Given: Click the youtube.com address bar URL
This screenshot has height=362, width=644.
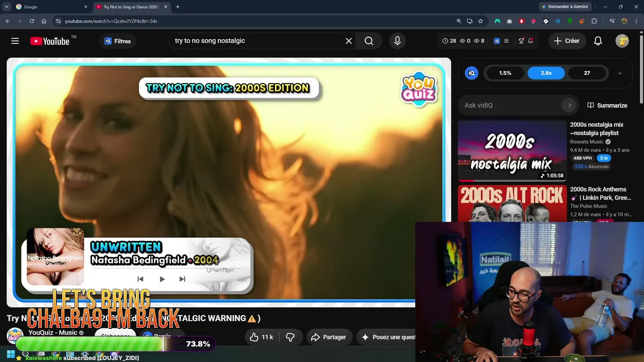Looking at the screenshot, I should pos(111,21).
